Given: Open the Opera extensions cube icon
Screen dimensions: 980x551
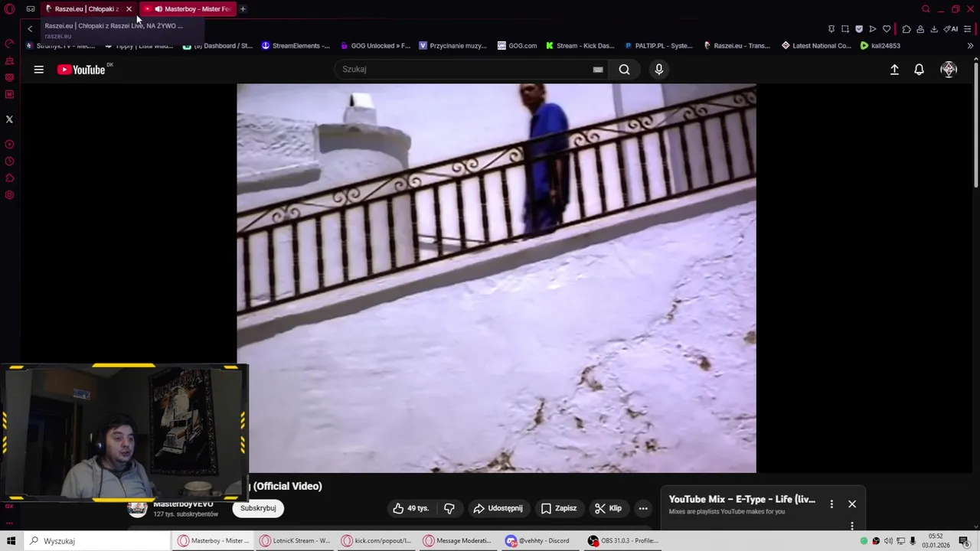Looking at the screenshot, I should [906, 29].
